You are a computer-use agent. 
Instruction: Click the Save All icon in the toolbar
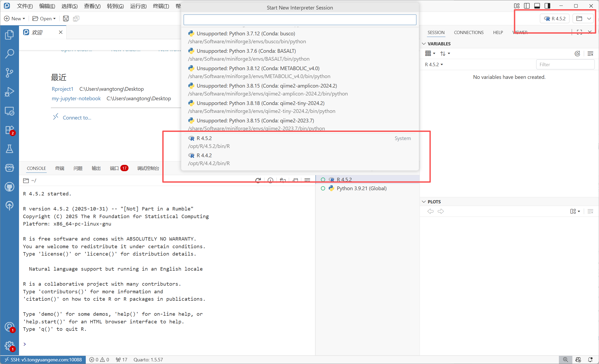click(76, 18)
